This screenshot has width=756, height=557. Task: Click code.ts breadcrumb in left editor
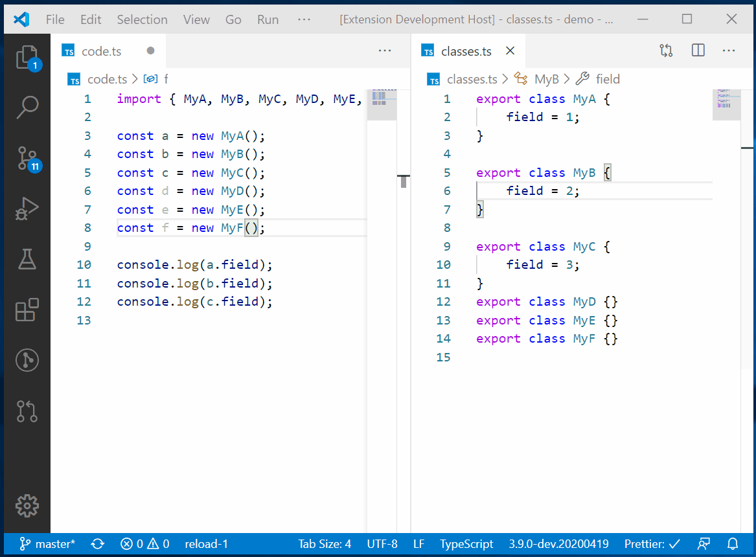107,79
